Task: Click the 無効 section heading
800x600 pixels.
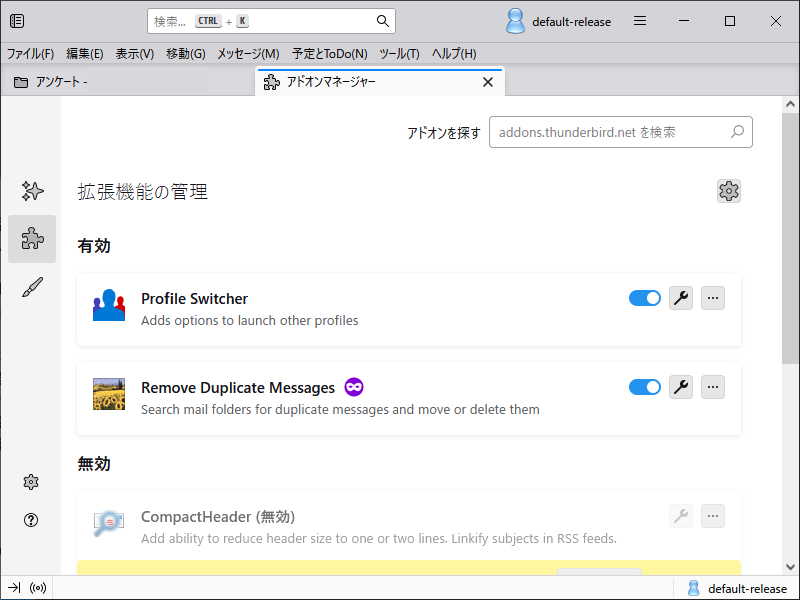Action: [x=94, y=464]
